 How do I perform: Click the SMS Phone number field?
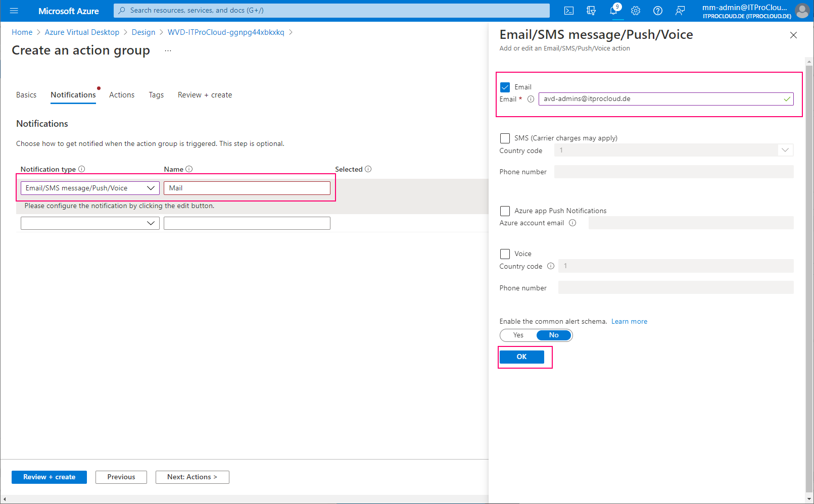pos(674,172)
